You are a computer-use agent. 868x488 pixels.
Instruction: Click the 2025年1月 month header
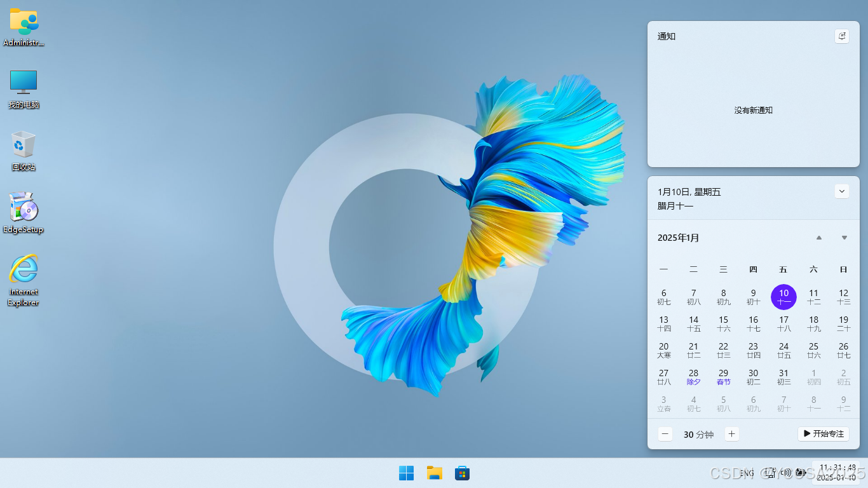point(678,238)
